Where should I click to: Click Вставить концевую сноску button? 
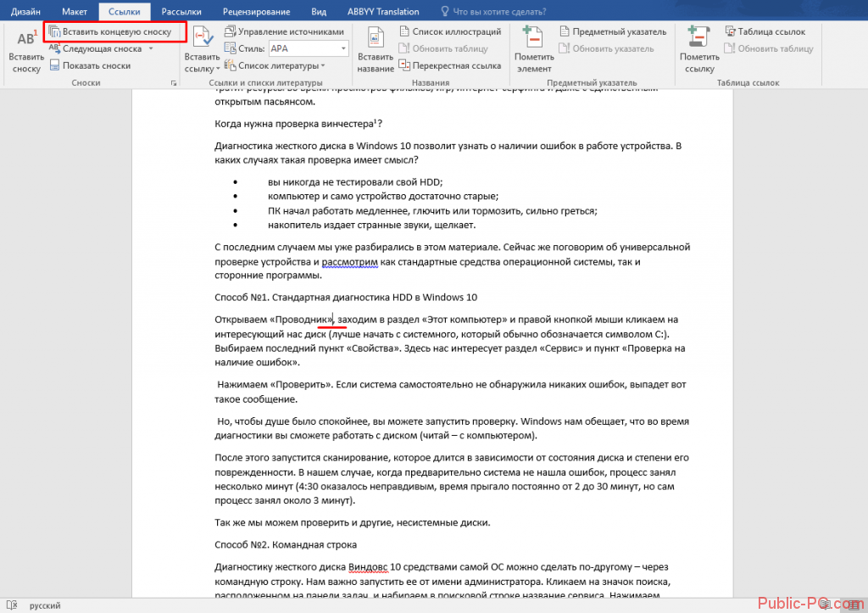110,32
